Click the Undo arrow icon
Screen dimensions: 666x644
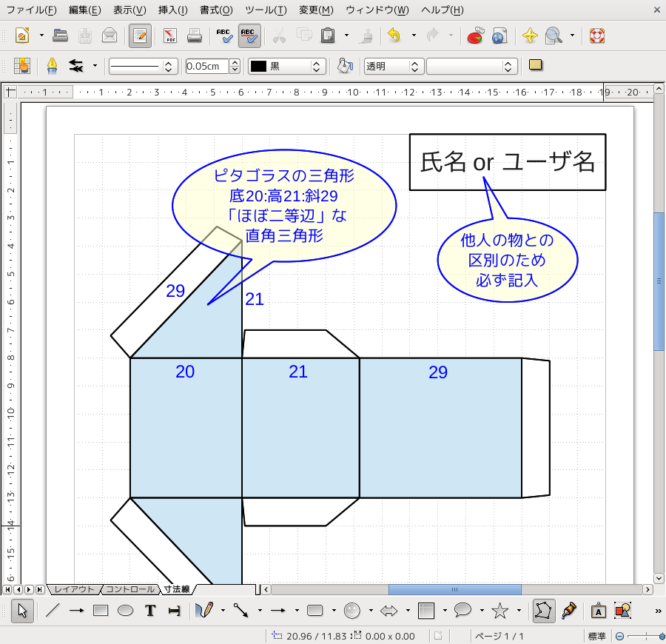[x=394, y=36]
